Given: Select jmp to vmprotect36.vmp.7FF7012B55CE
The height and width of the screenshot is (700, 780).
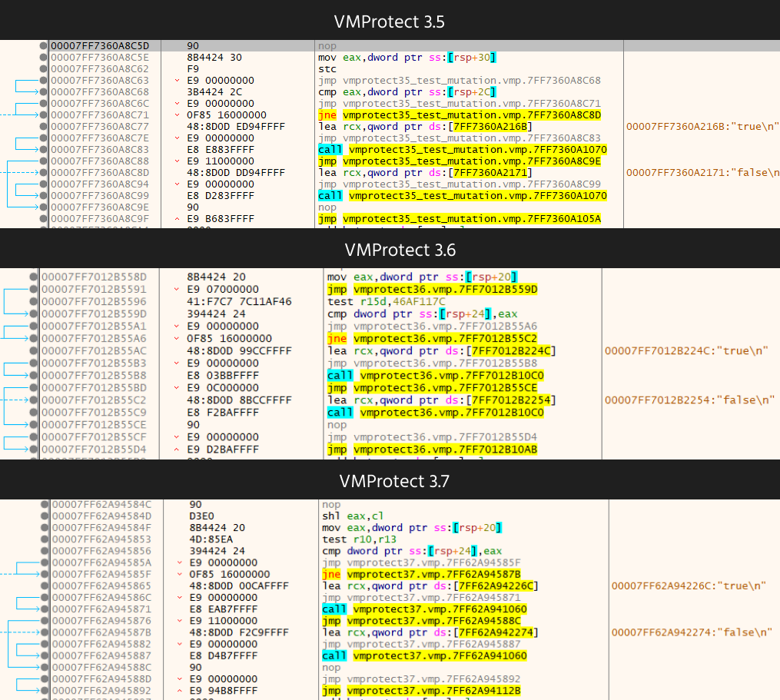Looking at the screenshot, I should [x=433, y=387].
